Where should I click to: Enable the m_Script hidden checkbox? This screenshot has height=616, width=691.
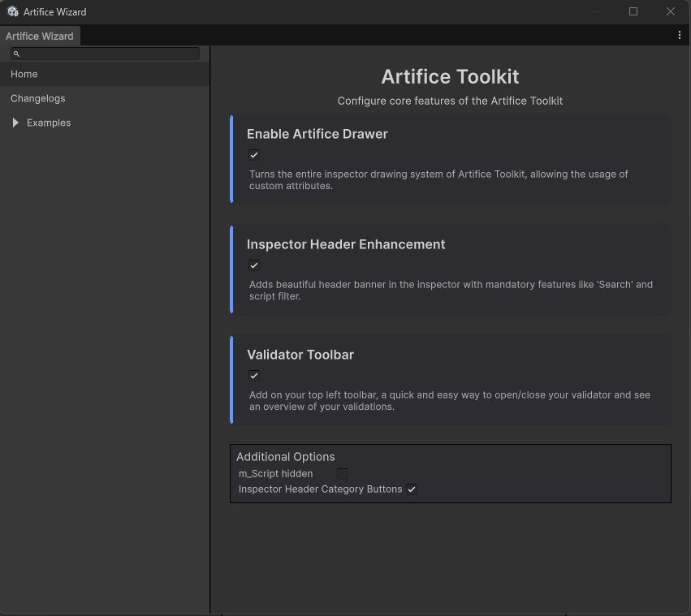(343, 474)
